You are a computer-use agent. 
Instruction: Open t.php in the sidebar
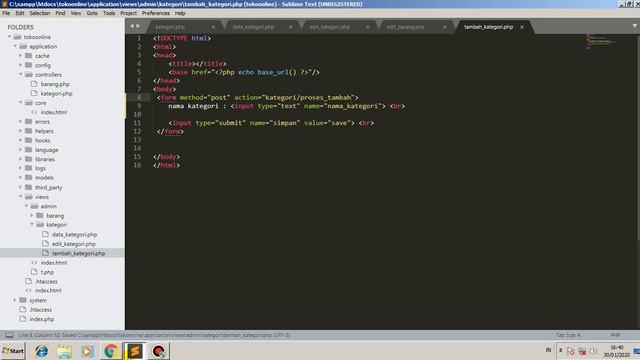click(47, 272)
